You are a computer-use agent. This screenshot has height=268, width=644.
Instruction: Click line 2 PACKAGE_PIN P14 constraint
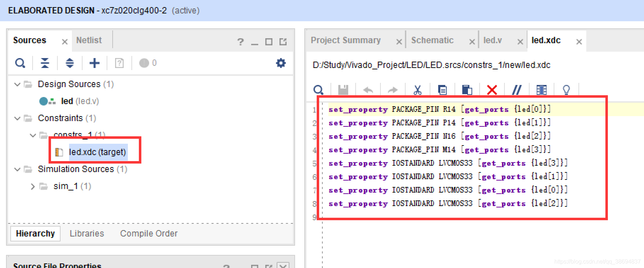[440, 123]
